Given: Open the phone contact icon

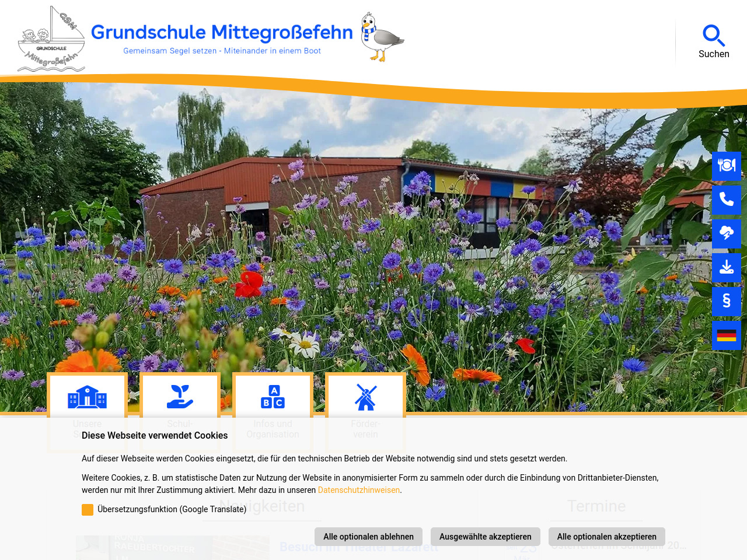Looking at the screenshot, I should pyautogui.click(x=726, y=199).
